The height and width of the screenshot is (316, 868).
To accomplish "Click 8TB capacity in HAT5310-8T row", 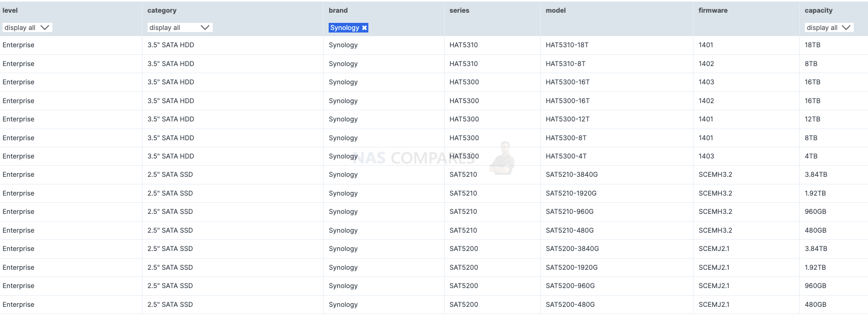I will (x=811, y=64).
